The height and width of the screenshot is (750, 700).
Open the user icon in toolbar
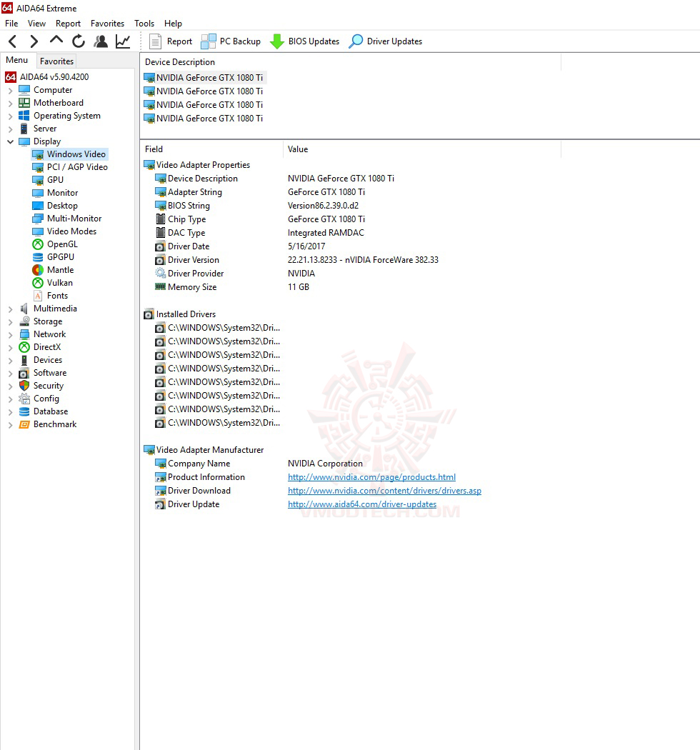(101, 41)
